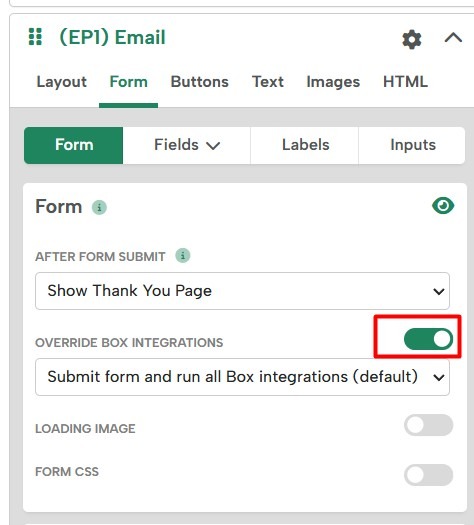Click the green Form sub-tab button

pyautogui.click(x=74, y=145)
